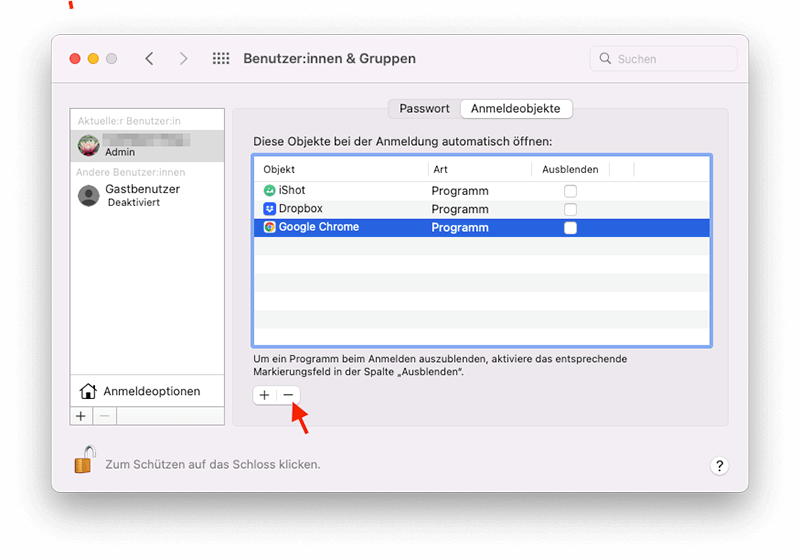This screenshot has width=800, height=560.
Task: Toggle Ausblenden checkbox for Google Chrome
Action: pos(570,228)
